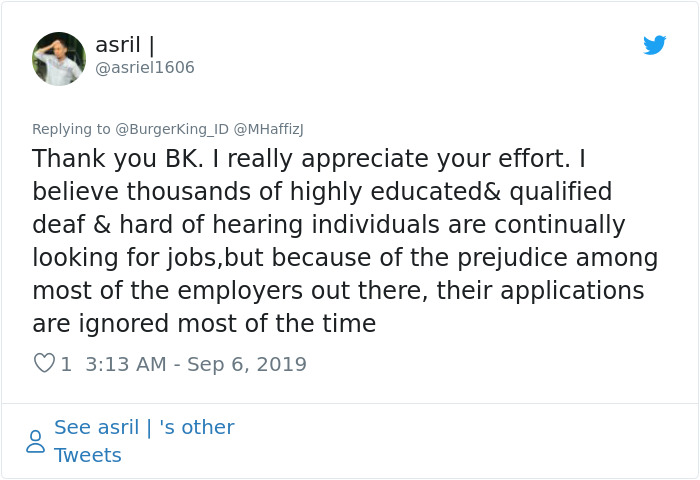The width and height of the screenshot is (700, 480).
Task: Click "See asril | 's other" link text
Action: pyautogui.click(x=144, y=427)
